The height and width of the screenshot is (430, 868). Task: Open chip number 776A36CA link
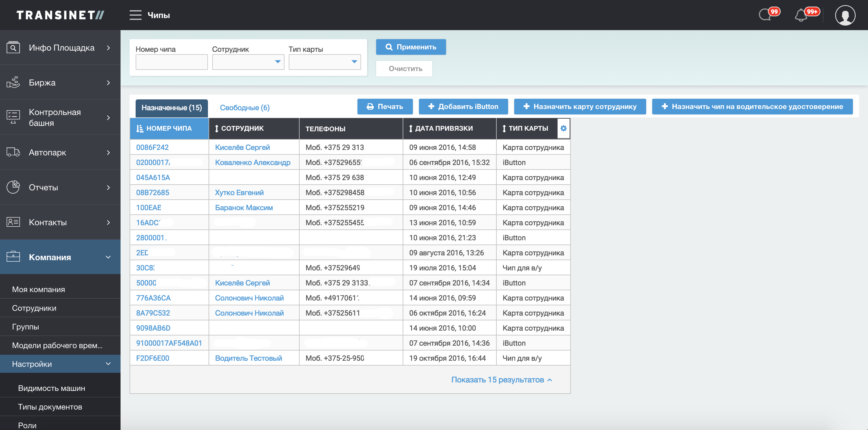click(153, 298)
